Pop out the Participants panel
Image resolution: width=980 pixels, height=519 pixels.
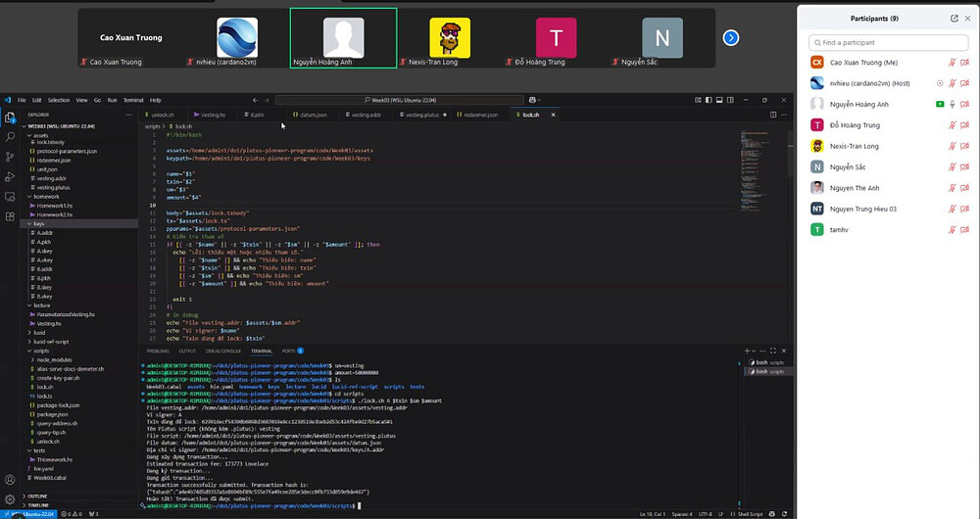click(955, 19)
